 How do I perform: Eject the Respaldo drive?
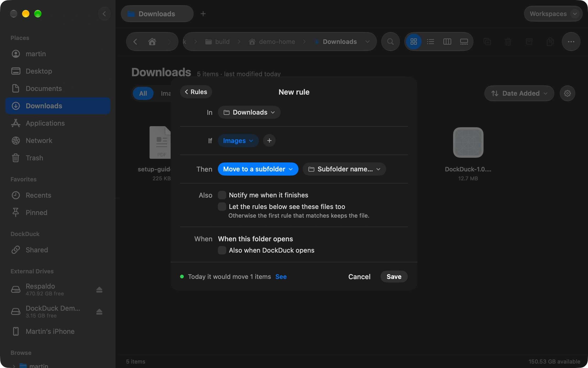[99, 290]
